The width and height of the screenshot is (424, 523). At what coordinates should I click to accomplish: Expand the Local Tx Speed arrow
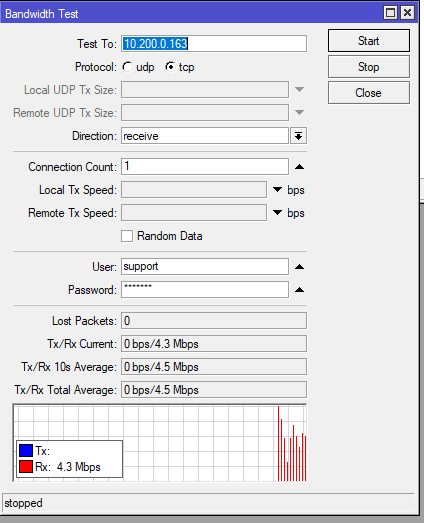tap(277, 189)
